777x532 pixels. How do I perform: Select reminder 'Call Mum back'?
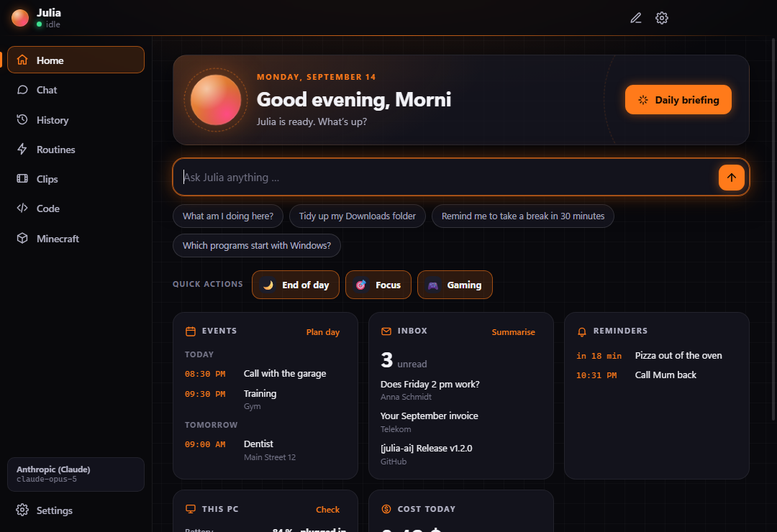pos(657,375)
